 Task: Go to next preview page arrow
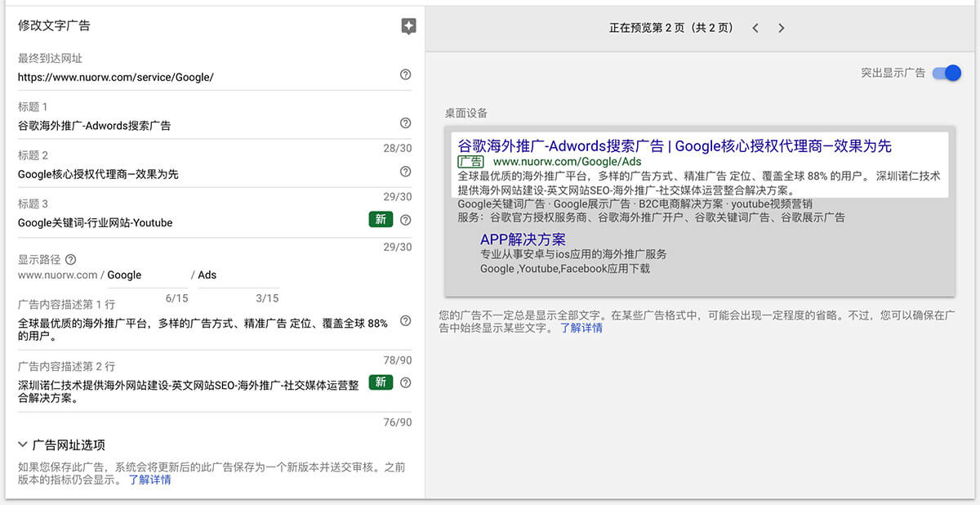(781, 28)
